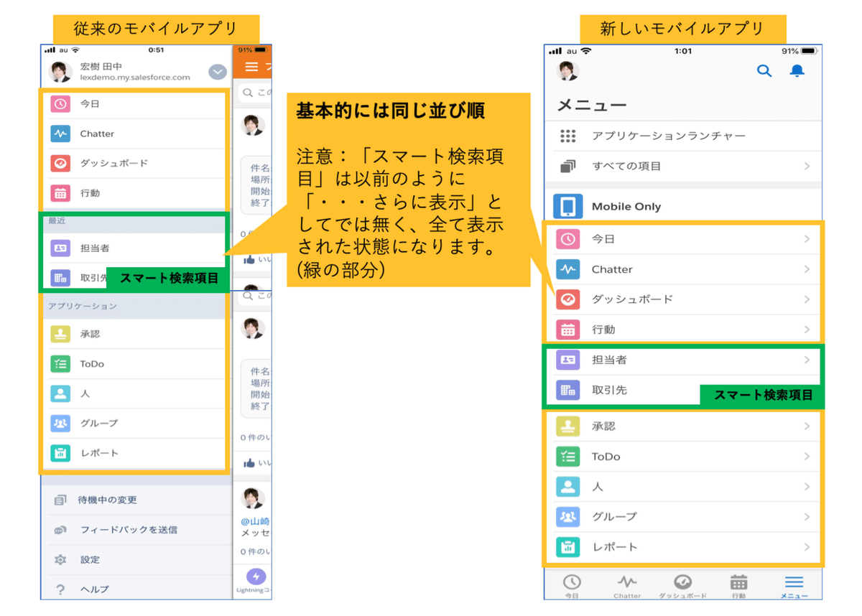
Task: Tap the Mobile Only phone icon
Action: (x=567, y=206)
